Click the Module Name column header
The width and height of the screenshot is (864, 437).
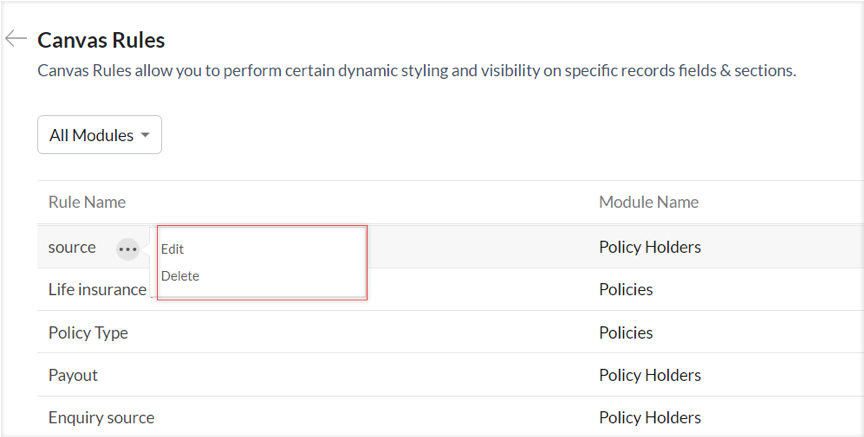(648, 202)
